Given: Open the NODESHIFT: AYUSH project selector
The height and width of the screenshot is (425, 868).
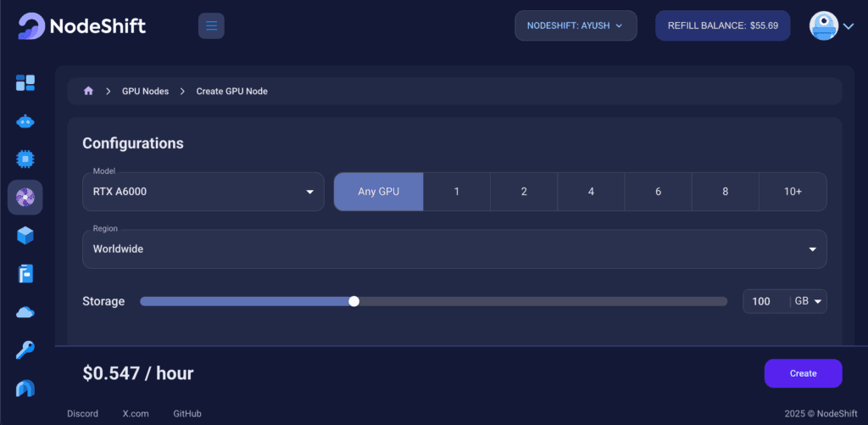Looking at the screenshot, I should [x=575, y=26].
